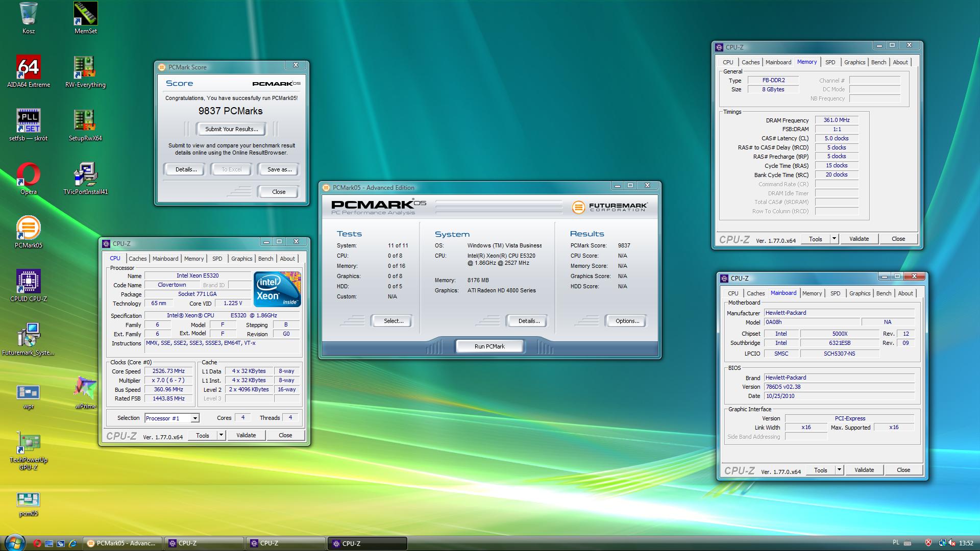This screenshot has width=980, height=551.
Task: Click the taskbar clock 13:52
Action: (x=966, y=543)
